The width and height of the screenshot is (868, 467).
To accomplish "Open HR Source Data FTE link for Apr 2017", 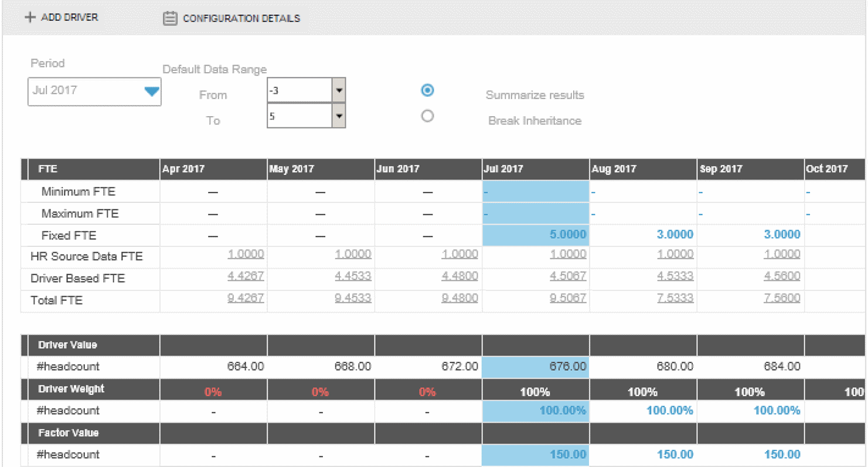I will (x=246, y=255).
